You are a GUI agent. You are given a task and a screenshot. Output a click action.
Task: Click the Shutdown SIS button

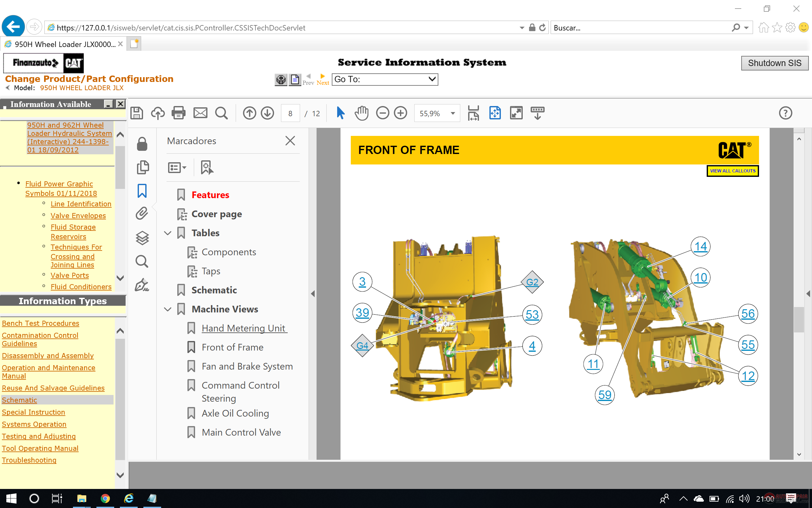click(775, 63)
